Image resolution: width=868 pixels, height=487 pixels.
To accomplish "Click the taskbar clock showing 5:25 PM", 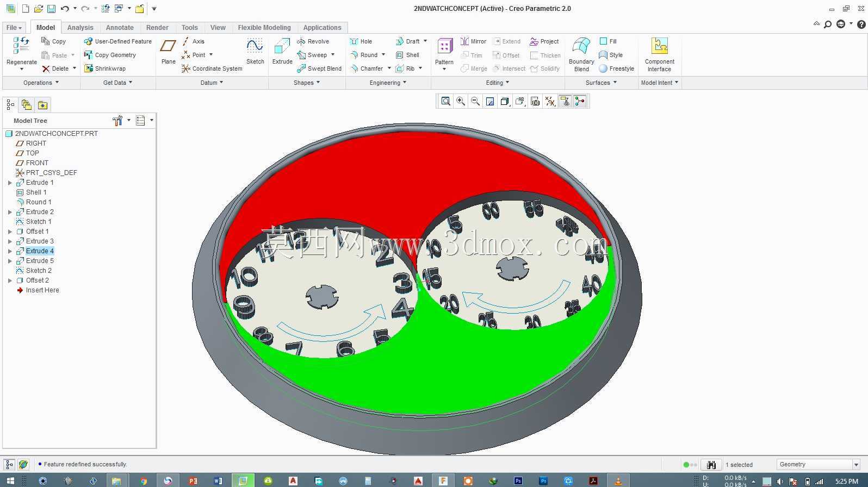I will (847, 482).
